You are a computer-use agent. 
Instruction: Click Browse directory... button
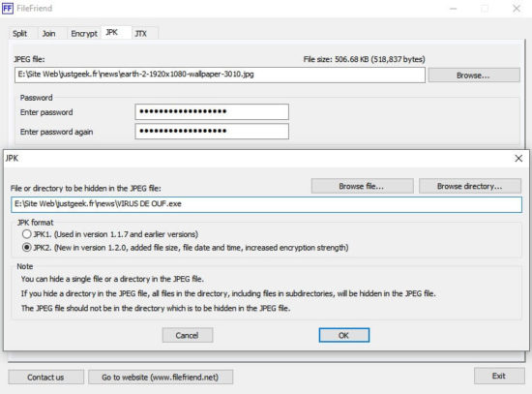[x=470, y=186]
